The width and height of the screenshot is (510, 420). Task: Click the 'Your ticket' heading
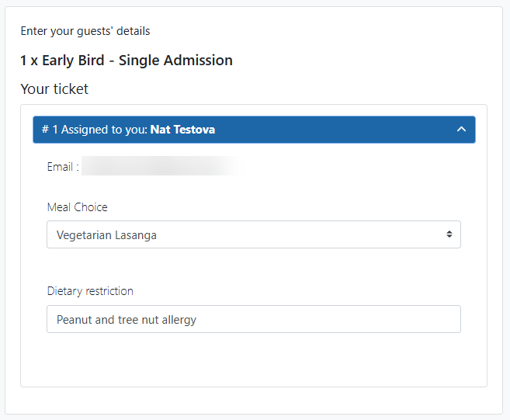click(x=54, y=89)
